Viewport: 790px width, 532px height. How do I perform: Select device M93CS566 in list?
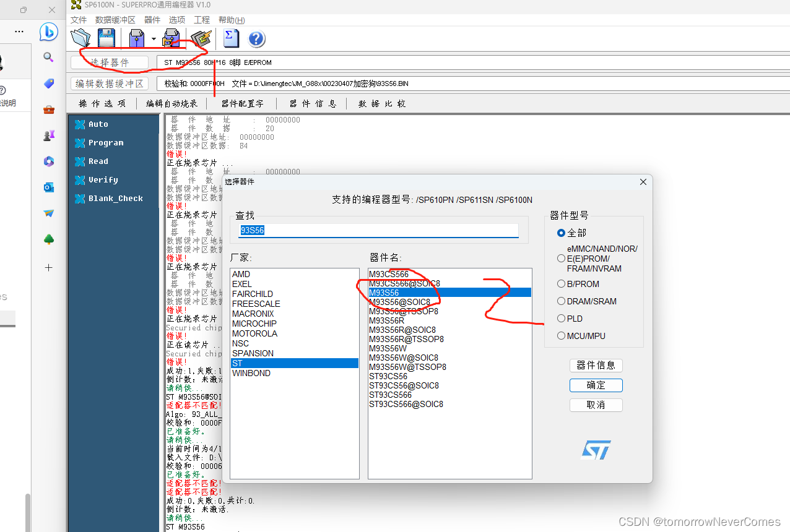[x=449, y=274]
